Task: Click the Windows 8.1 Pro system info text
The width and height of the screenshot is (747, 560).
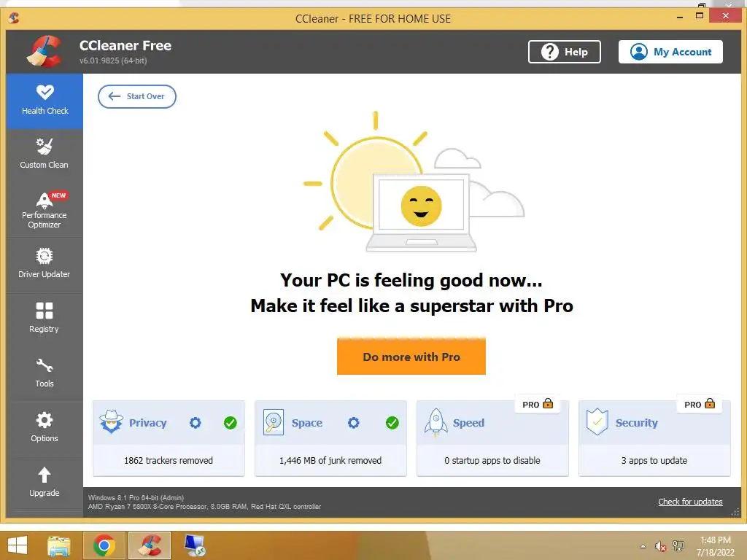Action: click(136, 497)
